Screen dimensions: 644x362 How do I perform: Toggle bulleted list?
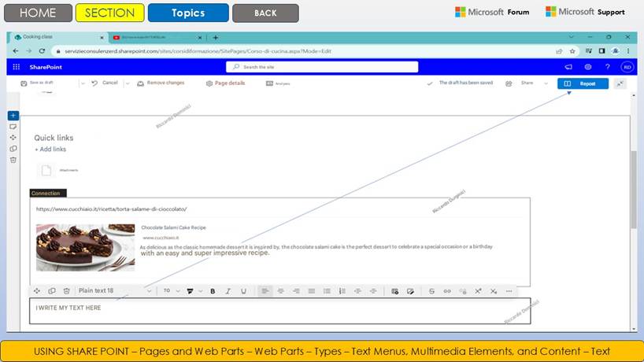pos(327,291)
